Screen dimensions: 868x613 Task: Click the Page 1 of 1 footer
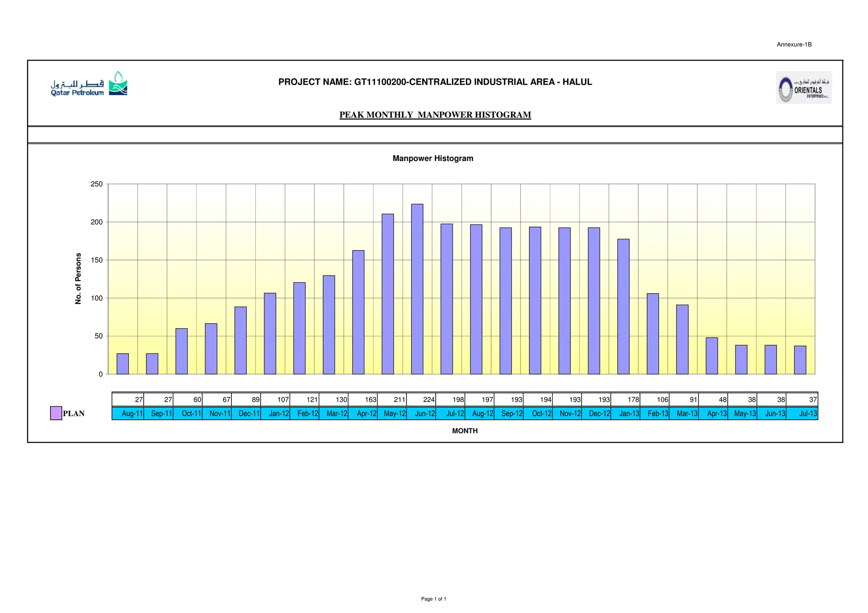pos(433,599)
